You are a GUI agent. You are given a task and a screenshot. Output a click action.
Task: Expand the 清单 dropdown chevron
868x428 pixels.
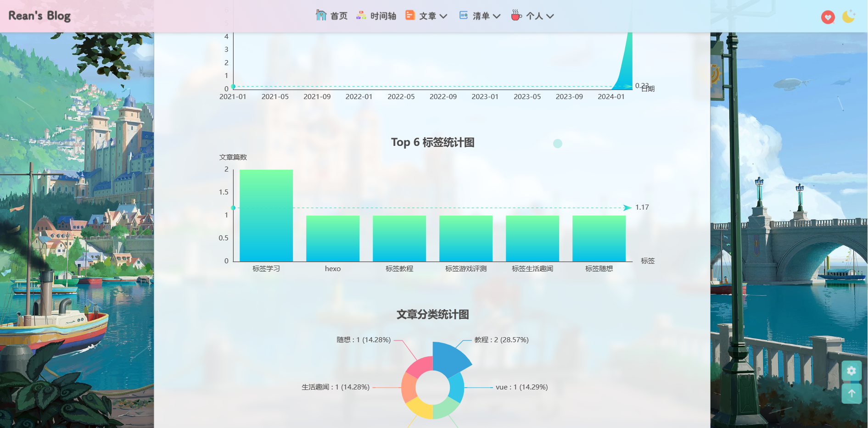(497, 16)
